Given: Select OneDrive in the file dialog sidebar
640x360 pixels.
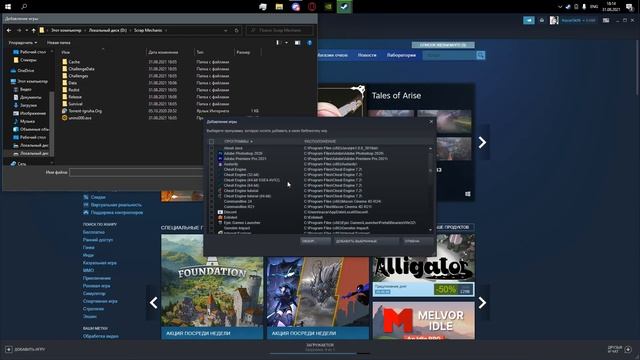Looking at the screenshot, I should [26, 71].
